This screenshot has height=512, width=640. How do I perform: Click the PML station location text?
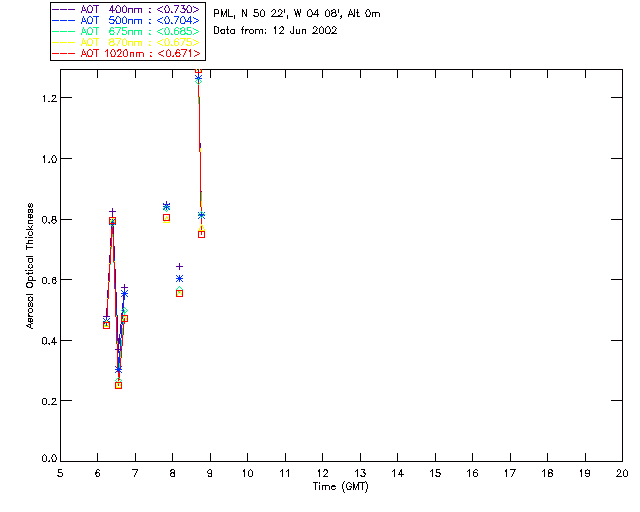coord(297,14)
